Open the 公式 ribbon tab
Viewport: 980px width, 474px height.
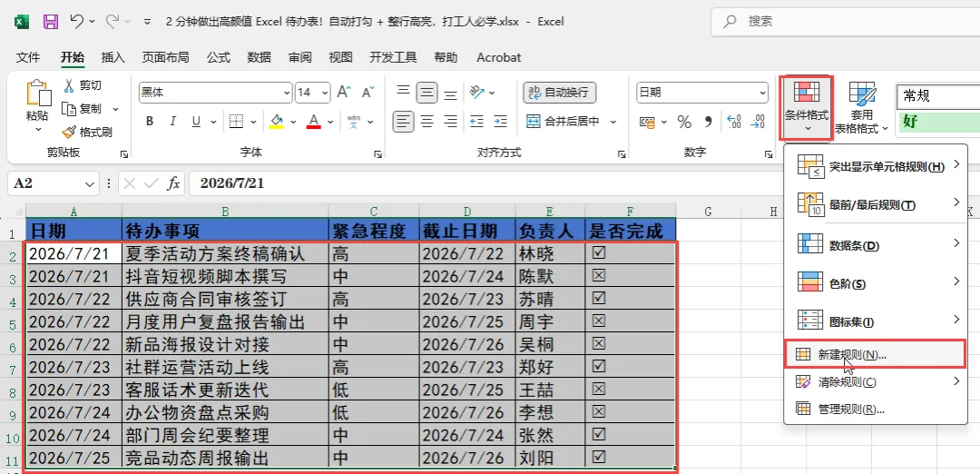click(219, 57)
